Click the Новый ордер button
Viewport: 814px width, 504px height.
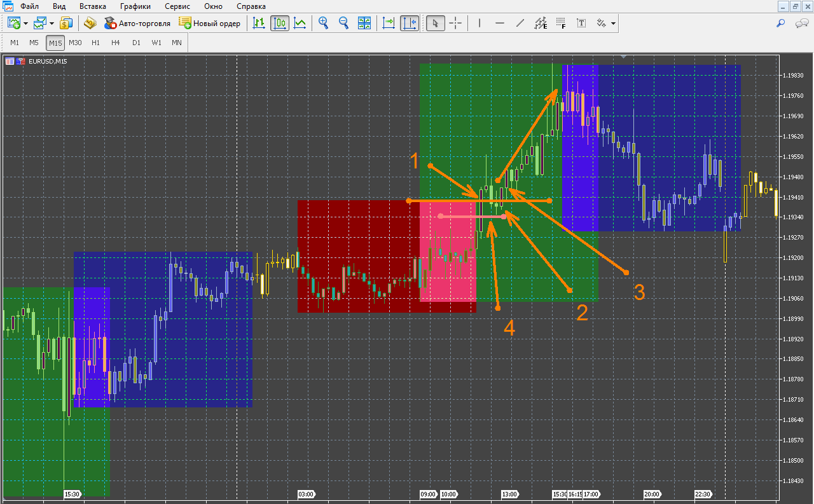pos(210,24)
